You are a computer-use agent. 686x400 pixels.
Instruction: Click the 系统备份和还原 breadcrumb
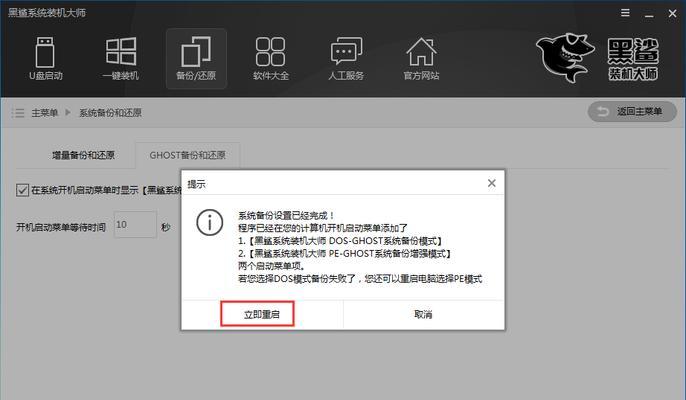click(x=110, y=113)
